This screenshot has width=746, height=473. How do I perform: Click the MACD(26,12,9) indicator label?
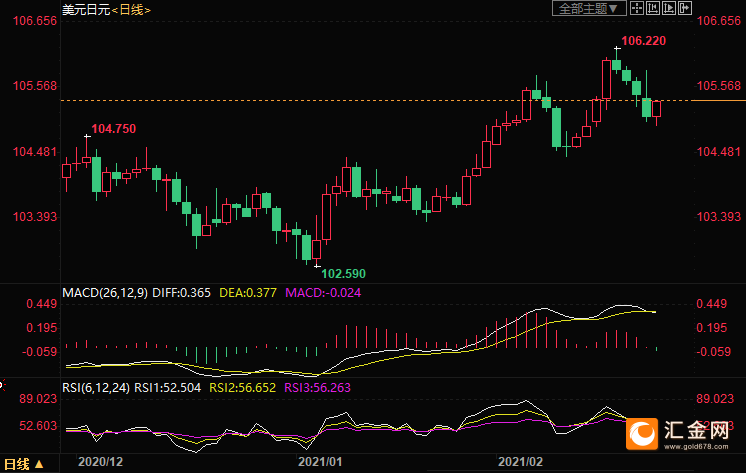[x=105, y=293]
